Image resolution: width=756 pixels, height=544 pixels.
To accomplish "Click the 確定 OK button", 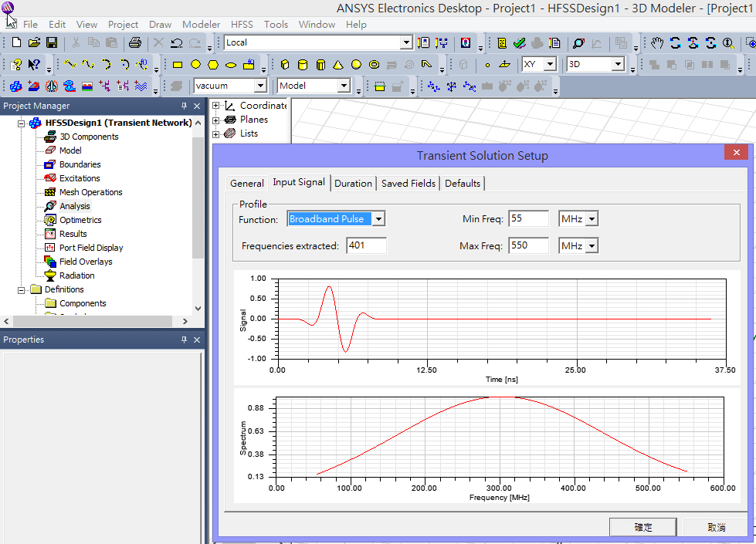I will (x=642, y=527).
